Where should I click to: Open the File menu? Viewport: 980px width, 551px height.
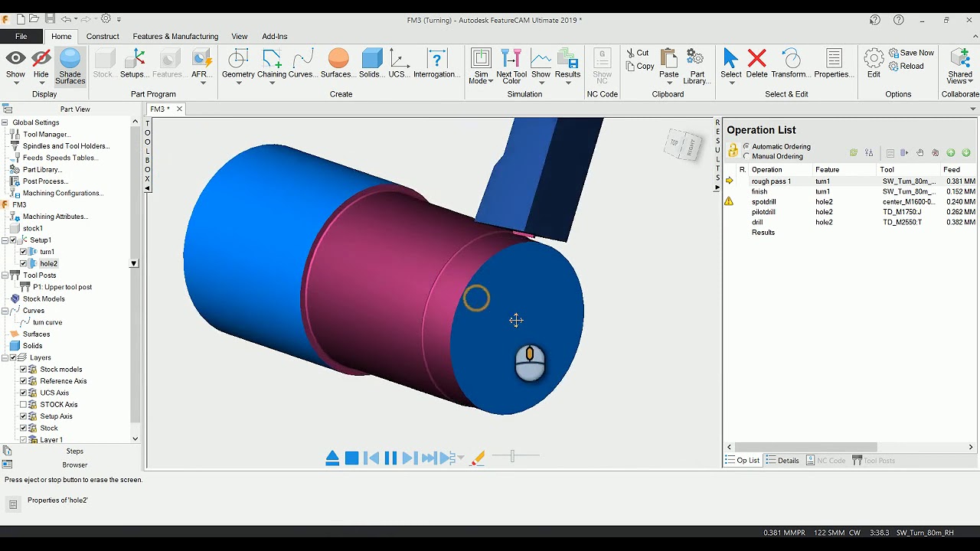coord(21,36)
